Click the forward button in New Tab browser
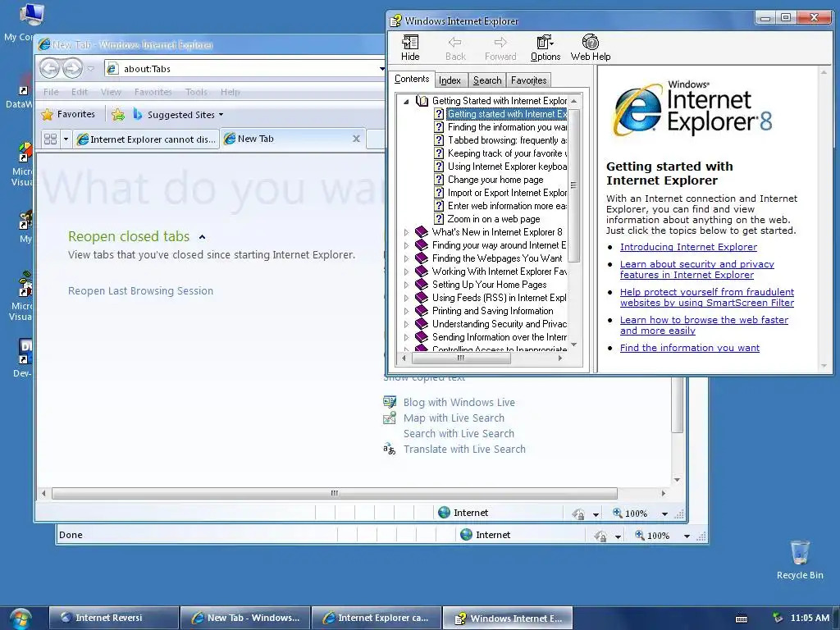 [x=72, y=69]
